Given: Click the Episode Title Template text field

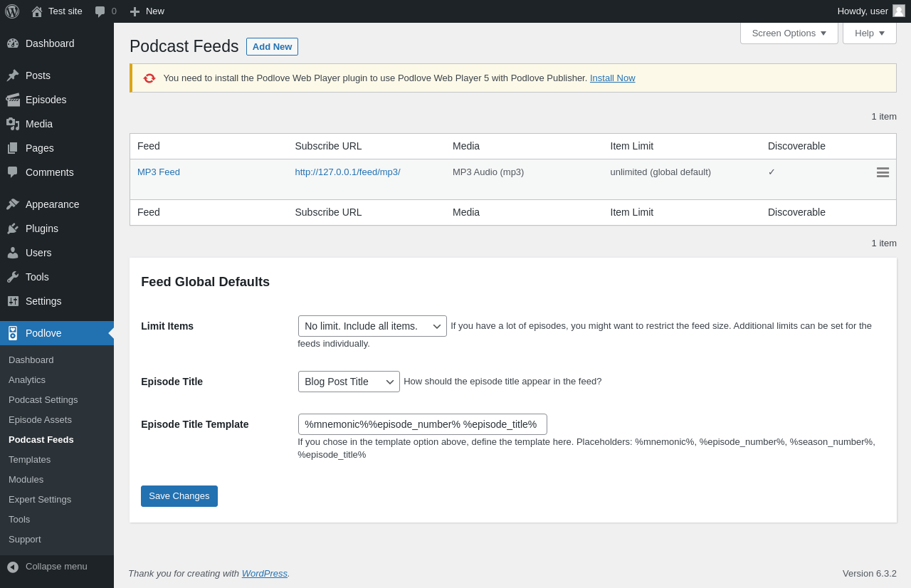Looking at the screenshot, I should 422,424.
